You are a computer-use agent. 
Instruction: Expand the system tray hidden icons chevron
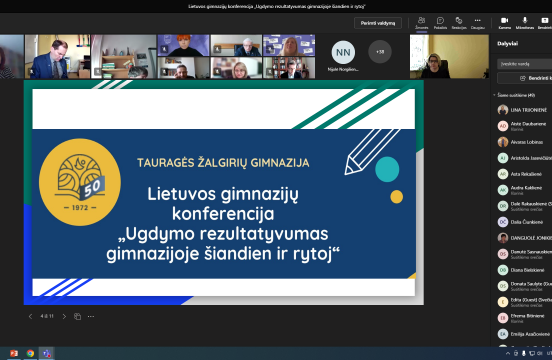(508, 353)
